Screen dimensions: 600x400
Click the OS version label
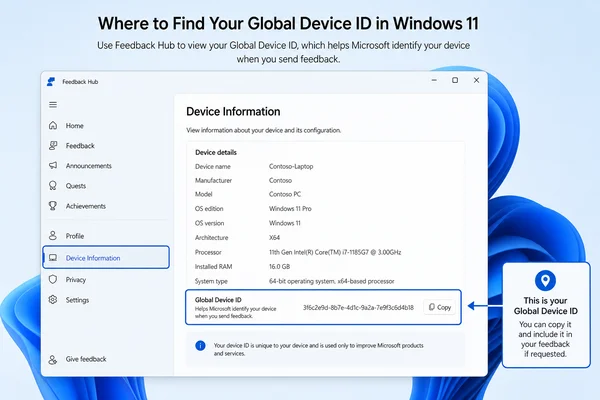pos(209,223)
